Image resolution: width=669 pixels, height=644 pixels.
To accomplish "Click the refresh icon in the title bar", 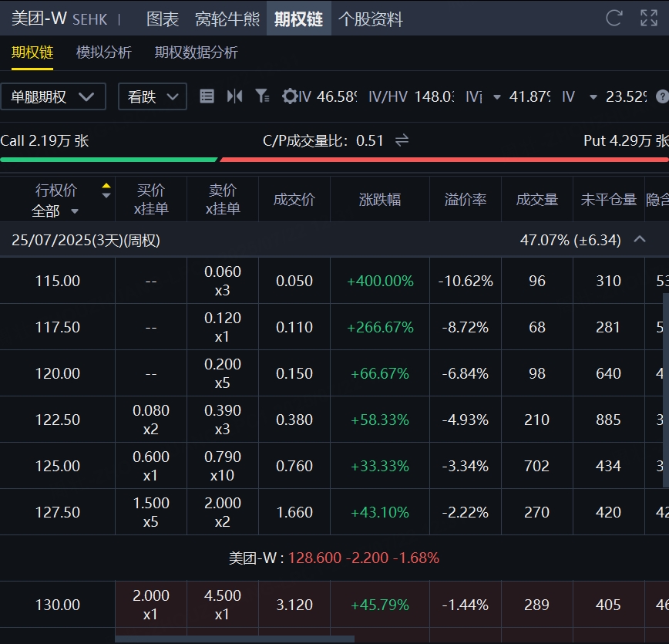I will click(x=614, y=19).
